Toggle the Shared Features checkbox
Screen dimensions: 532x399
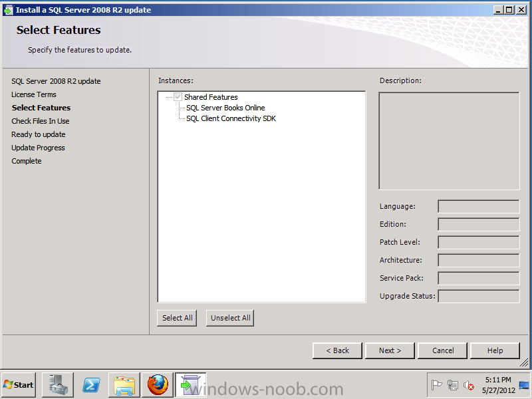(178, 97)
